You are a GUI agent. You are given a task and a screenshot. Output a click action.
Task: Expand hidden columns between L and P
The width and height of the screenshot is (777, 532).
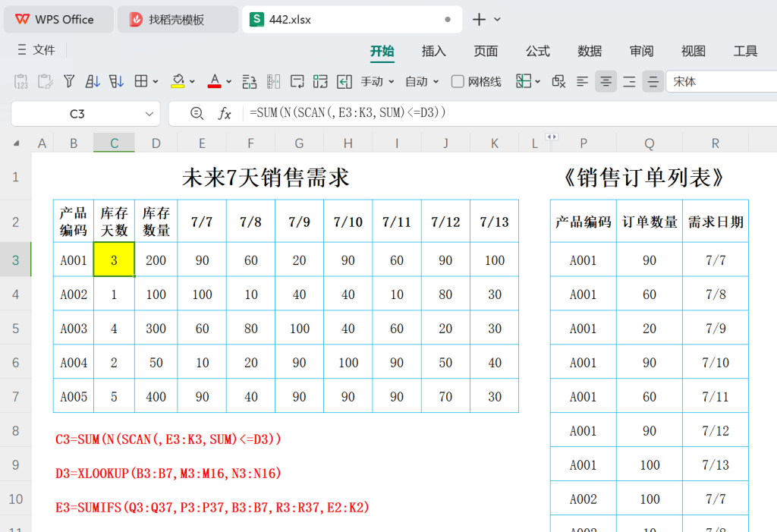(552, 137)
